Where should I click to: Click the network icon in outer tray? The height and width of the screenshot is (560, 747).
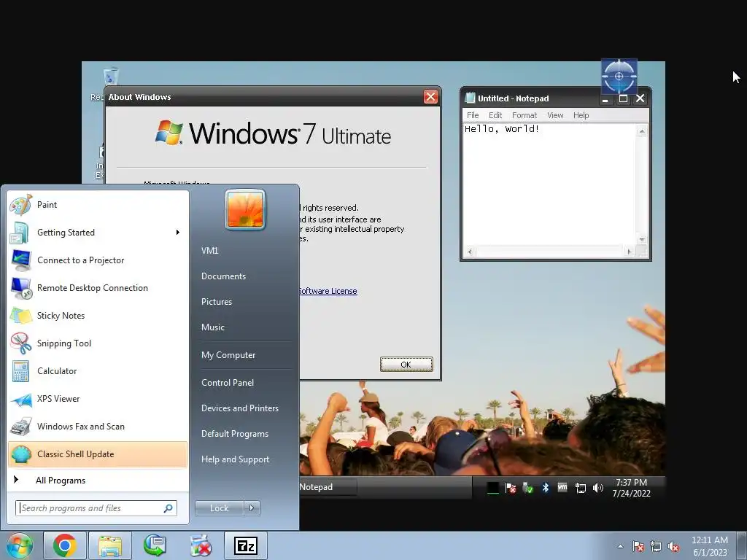[x=656, y=546]
